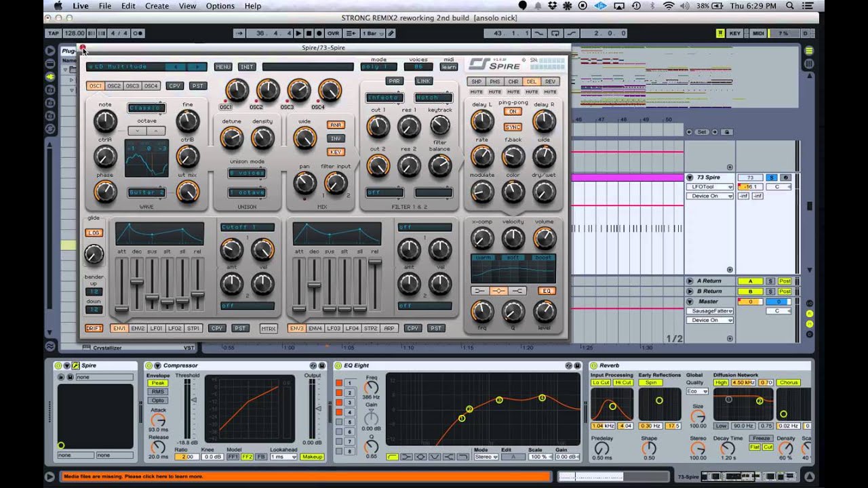
Task: Unfold the B Return track
Action: 690,291
